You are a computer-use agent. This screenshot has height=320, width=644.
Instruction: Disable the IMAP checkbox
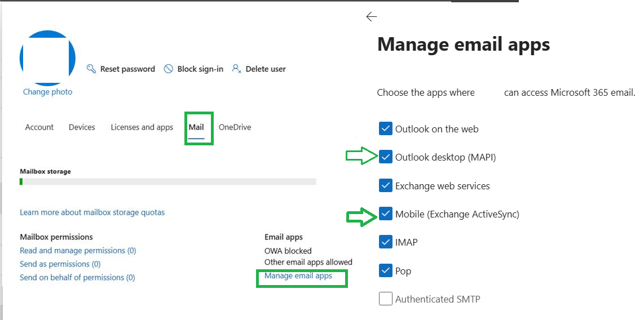pyautogui.click(x=386, y=242)
